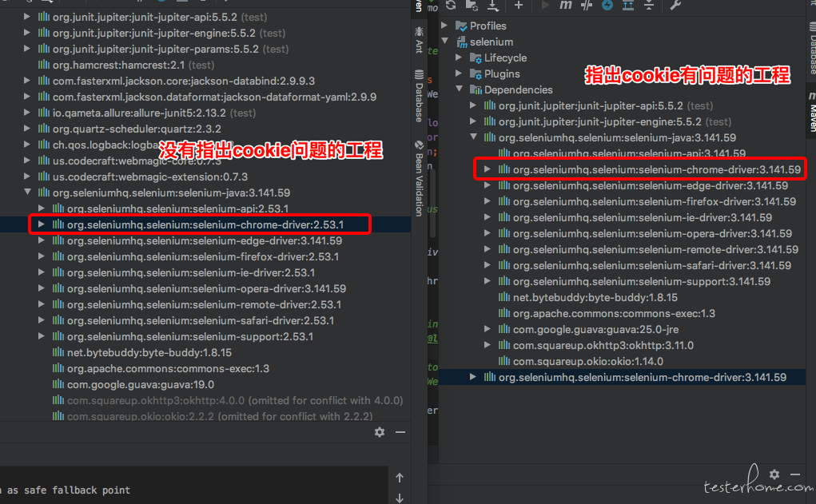Image resolution: width=816 pixels, height=504 pixels.
Task: Click the library icon of guava:19.0
Action: 58,384
